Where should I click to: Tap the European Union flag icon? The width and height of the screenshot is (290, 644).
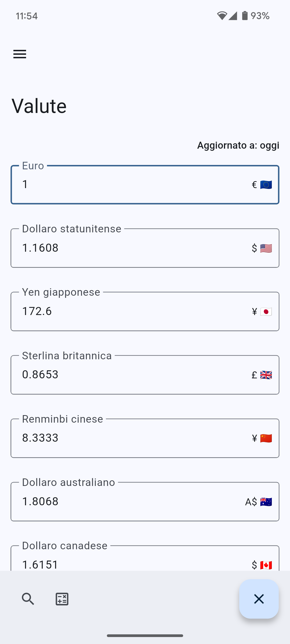[266, 185]
